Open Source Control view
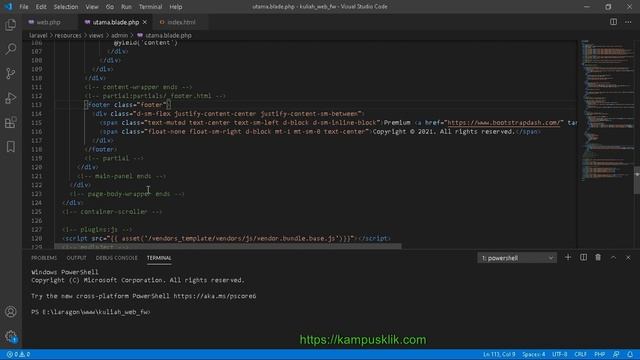 11,73
